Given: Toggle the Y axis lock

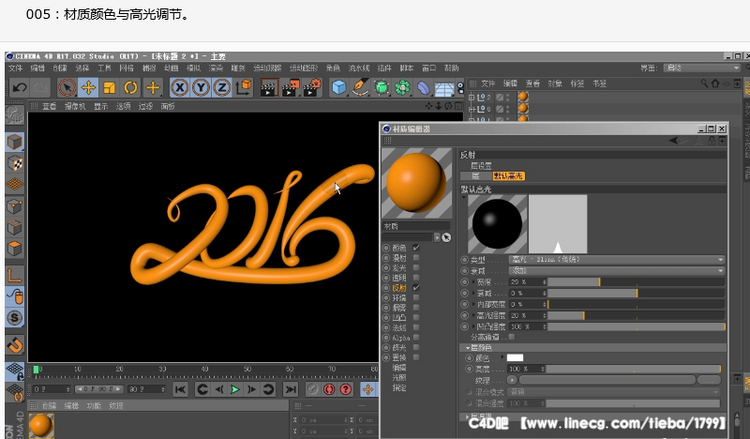Looking at the screenshot, I should point(201,88).
